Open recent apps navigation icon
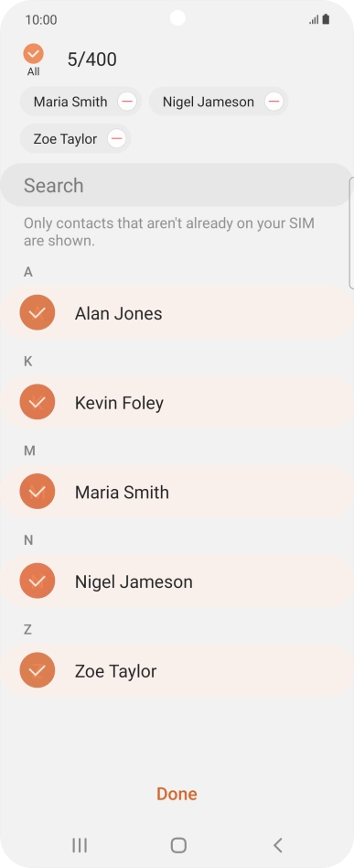 (x=80, y=845)
